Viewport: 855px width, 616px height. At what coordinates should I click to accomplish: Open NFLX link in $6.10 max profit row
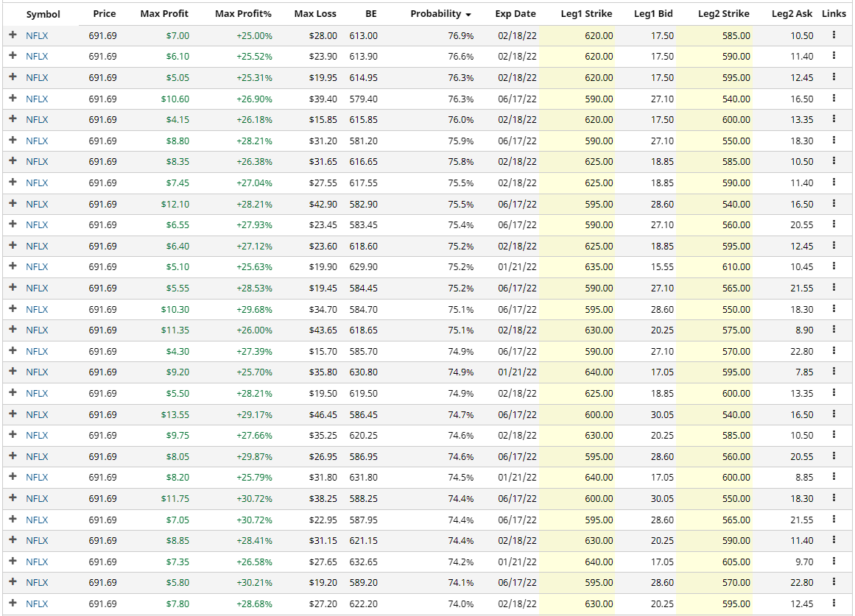[37, 57]
